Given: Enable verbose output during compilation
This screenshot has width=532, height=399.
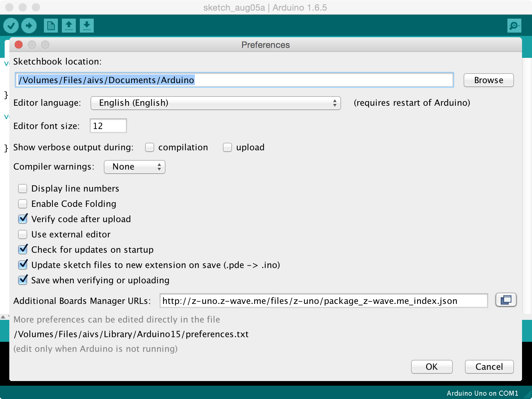Looking at the screenshot, I should 150,147.
